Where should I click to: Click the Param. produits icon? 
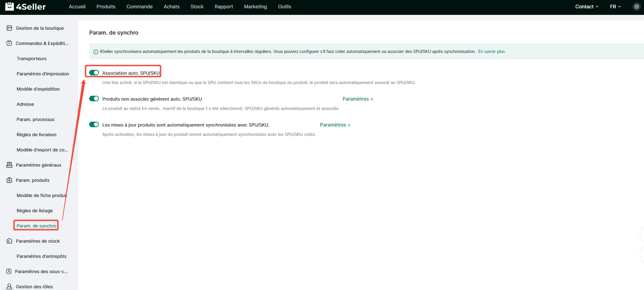[9, 180]
